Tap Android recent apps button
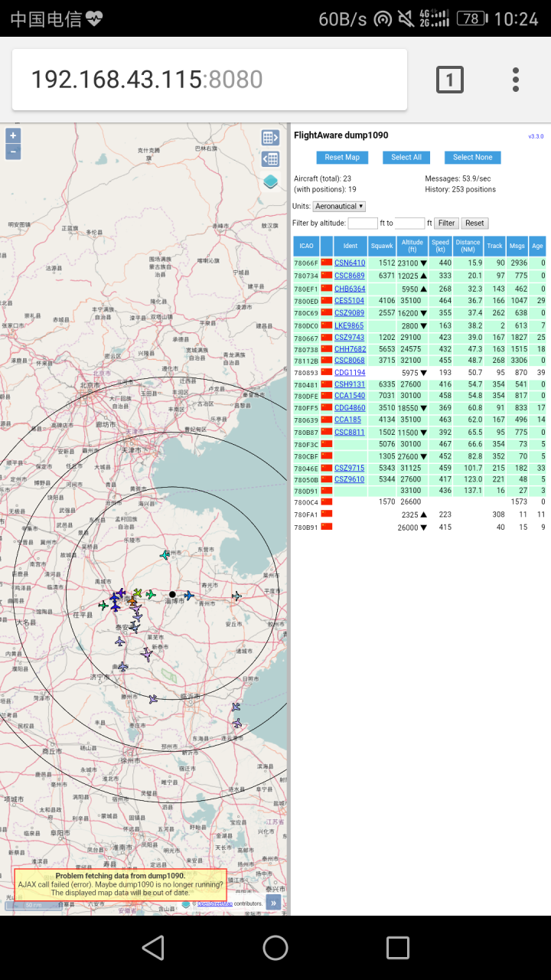The height and width of the screenshot is (980, 551). [398, 947]
